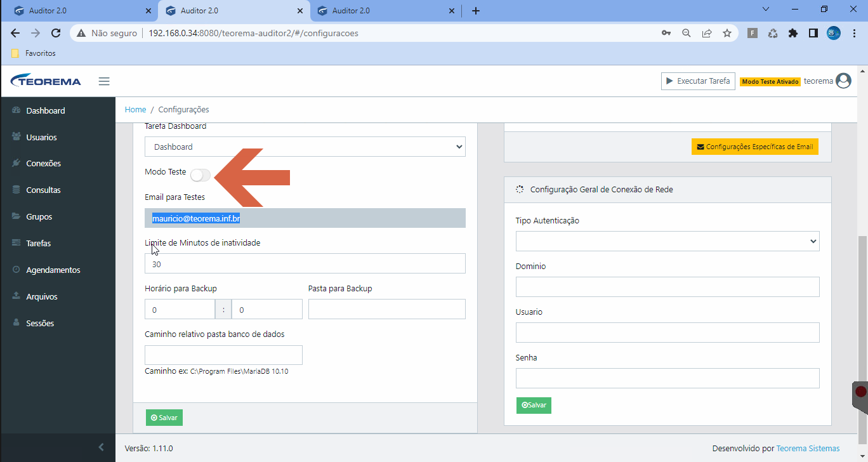Screen dimensions: 868x462
Task: Click the Modo Teste Ativado badge
Action: pos(770,82)
